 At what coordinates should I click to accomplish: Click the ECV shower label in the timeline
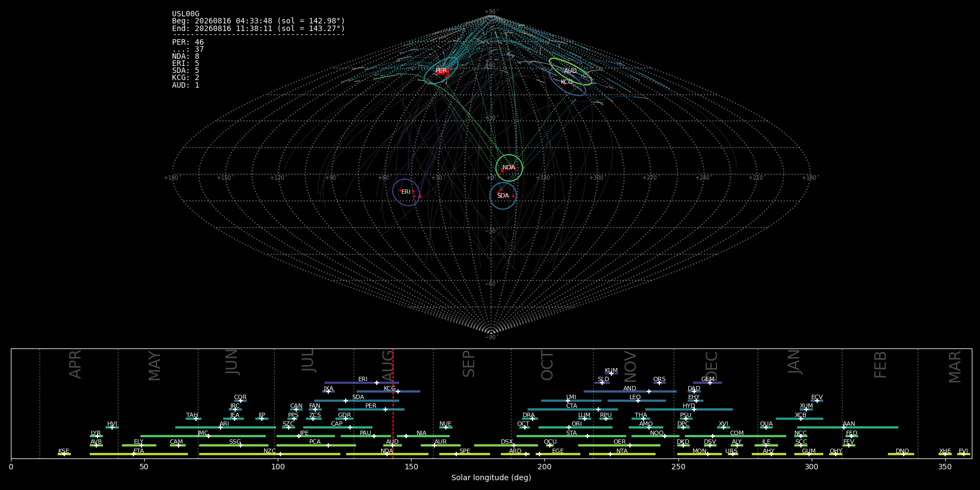pyautogui.click(x=817, y=397)
